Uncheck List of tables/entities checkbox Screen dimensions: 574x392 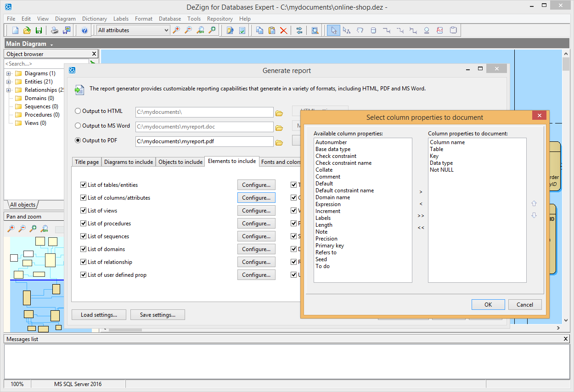[x=83, y=185]
